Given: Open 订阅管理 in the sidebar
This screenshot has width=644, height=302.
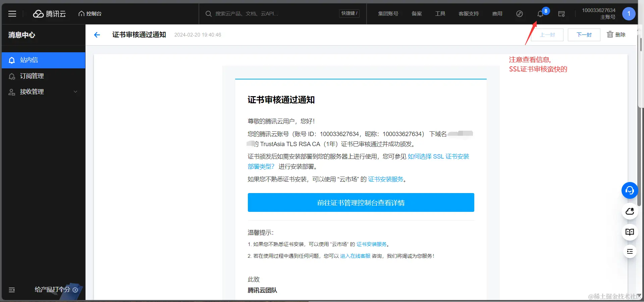Looking at the screenshot, I should 44,76.
